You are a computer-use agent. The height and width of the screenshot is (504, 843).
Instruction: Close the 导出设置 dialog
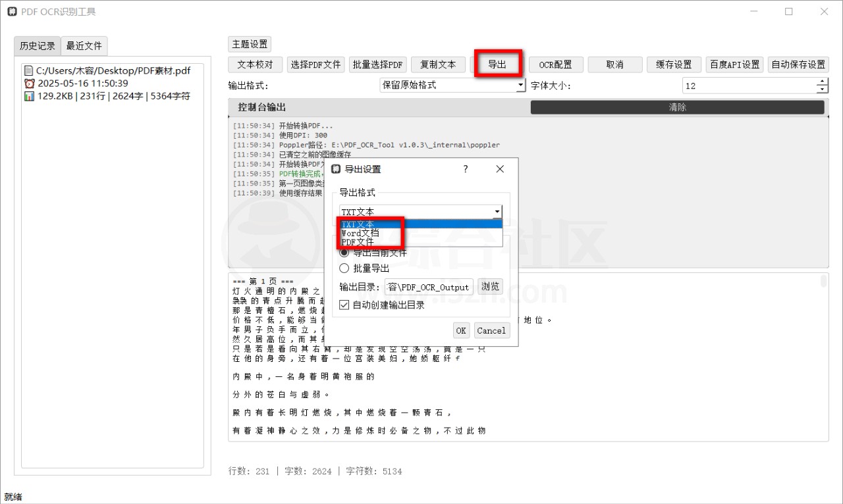tap(500, 169)
